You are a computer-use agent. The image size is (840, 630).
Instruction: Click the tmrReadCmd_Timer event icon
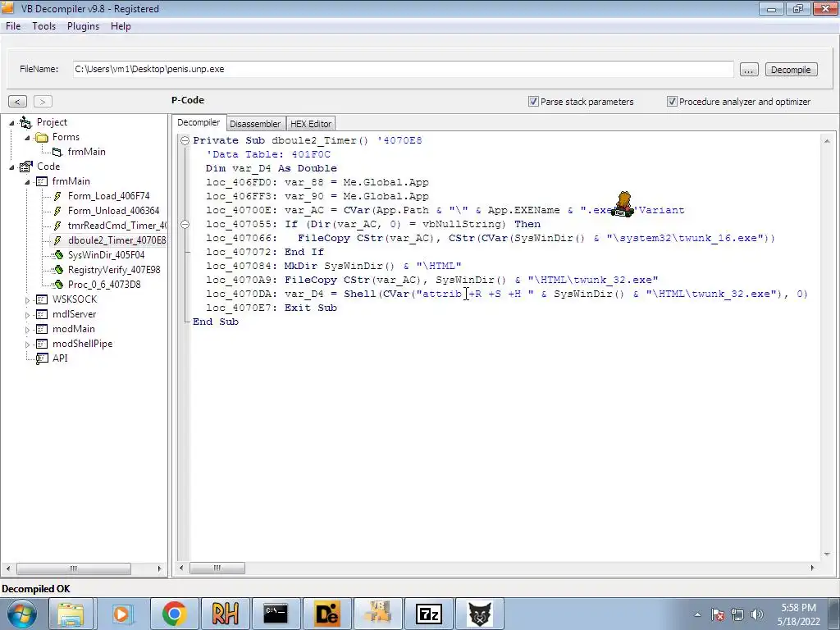[x=57, y=226]
